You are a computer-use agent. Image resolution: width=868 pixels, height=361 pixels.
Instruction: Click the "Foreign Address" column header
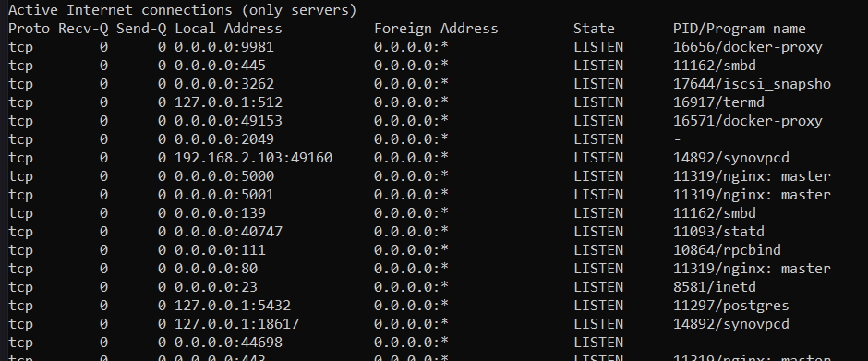tap(436, 29)
